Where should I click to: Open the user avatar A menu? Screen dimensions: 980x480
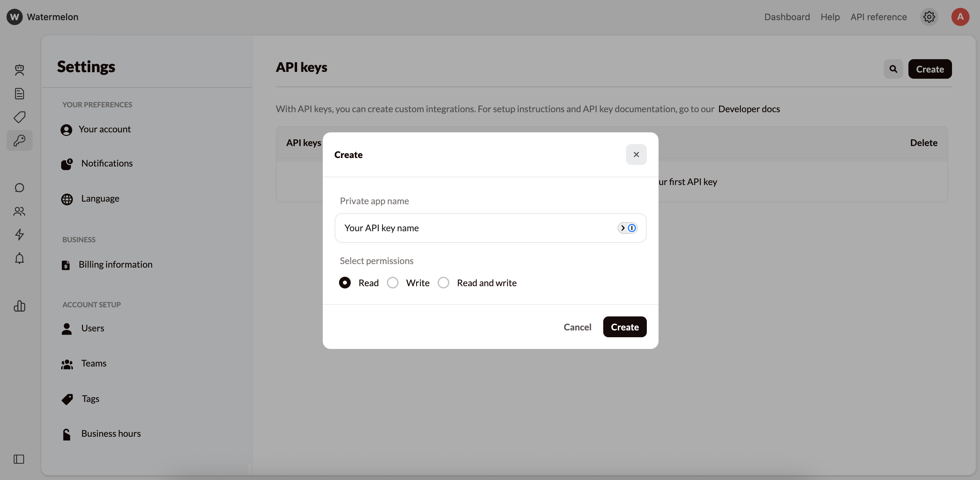[960, 17]
